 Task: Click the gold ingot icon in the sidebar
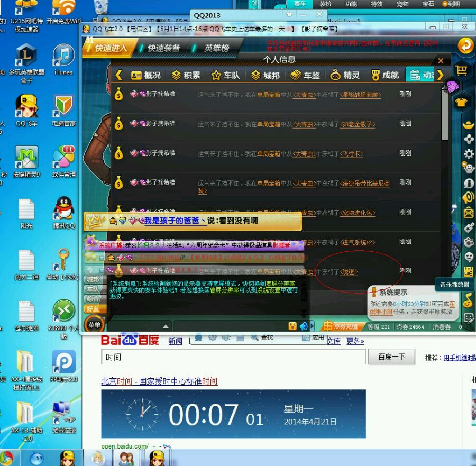tap(469, 124)
